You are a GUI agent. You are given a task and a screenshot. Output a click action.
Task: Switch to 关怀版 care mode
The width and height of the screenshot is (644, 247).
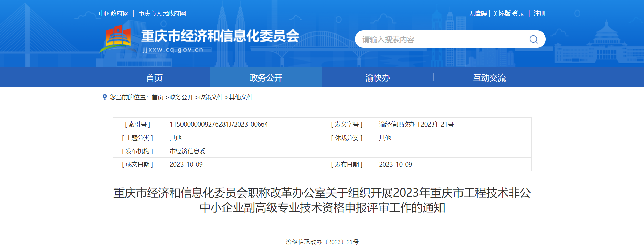click(x=501, y=14)
